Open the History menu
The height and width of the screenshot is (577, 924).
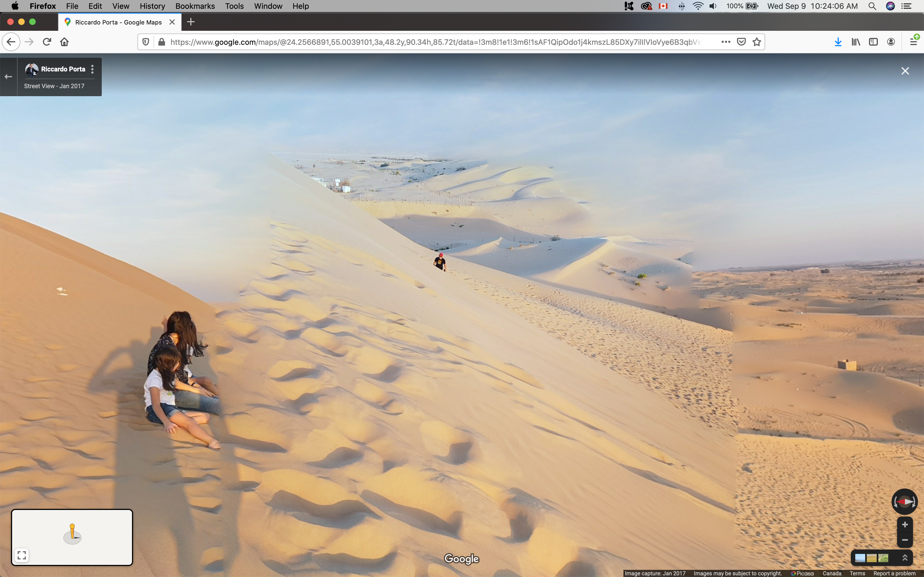152,6
